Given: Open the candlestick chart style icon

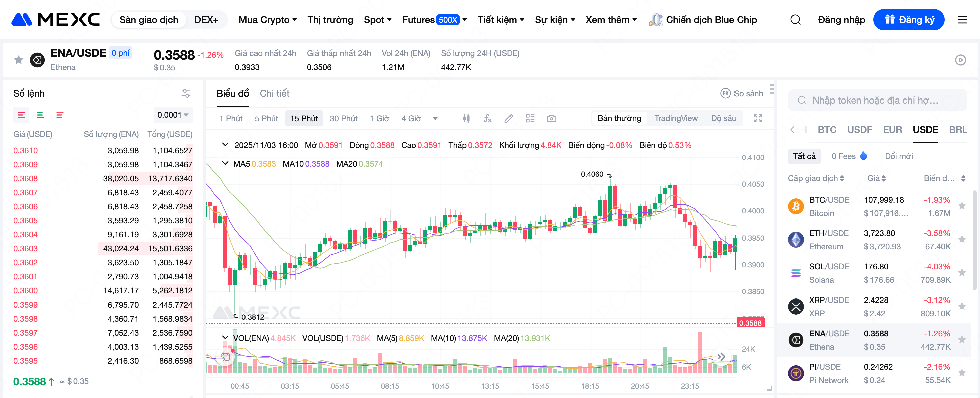Looking at the screenshot, I should pyautogui.click(x=466, y=119).
